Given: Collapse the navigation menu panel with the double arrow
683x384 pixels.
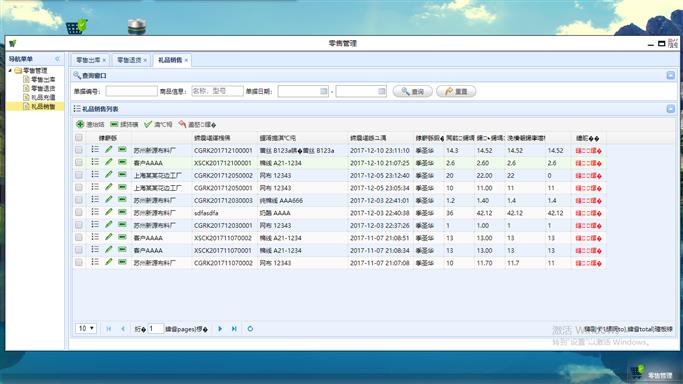Looking at the screenshot, I should 57,59.
